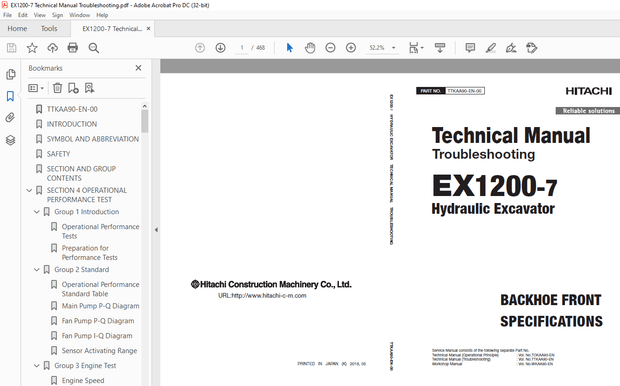Image resolution: width=620 pixels, height=386 pixels.
Task: Toggle the Bookmarks panel icon
Action: tap(10, 96)
